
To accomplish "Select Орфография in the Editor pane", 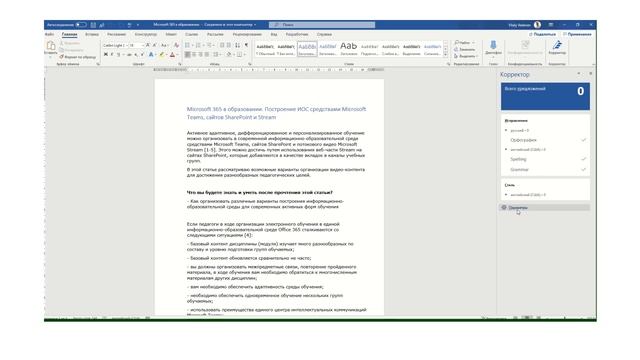I will [546, 140].
